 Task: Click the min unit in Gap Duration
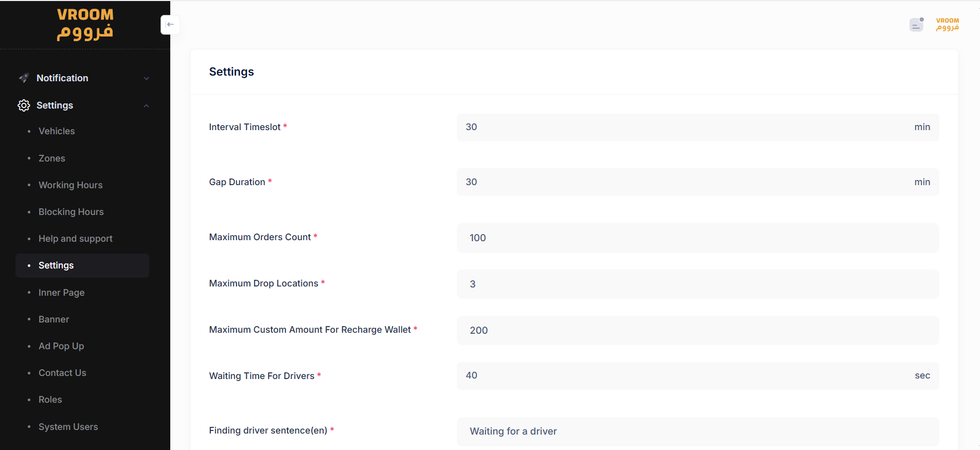click(x=922, y=182)
